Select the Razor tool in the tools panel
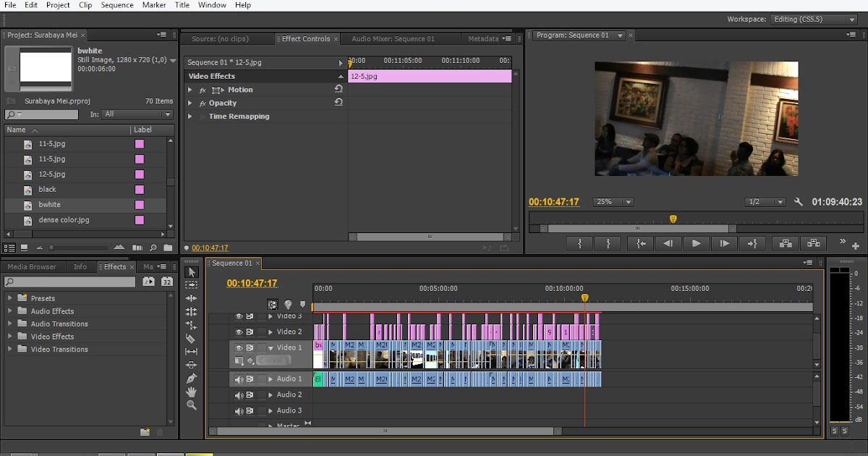Screen dimensions: 868x456 191,338
